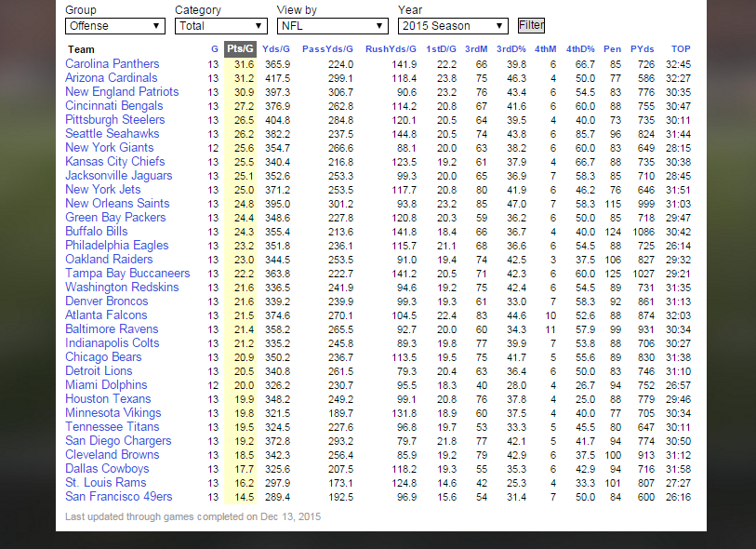756x549 pixels.
Task: Open Green Bay Packers team link
Action: [115, 218]
